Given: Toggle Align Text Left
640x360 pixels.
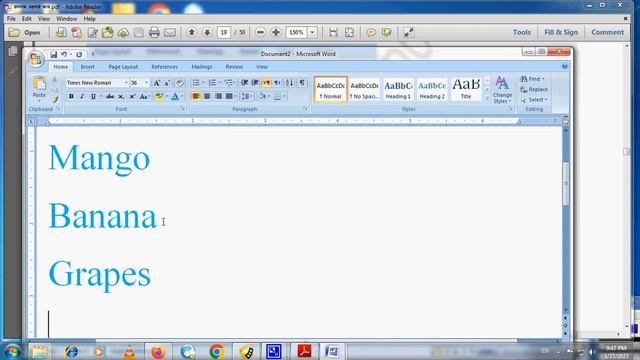Looking at the screenshot, I should tap(196, 96).
